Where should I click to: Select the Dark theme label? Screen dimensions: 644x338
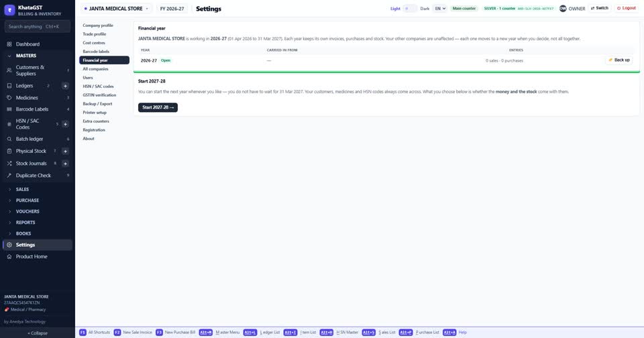tap(425, 9)
